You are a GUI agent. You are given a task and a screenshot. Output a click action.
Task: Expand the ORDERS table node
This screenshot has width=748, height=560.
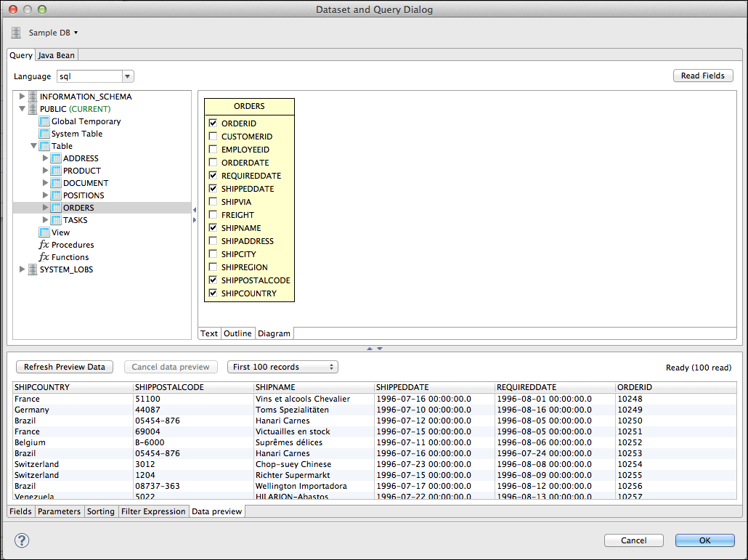click(x=45, y=208)
